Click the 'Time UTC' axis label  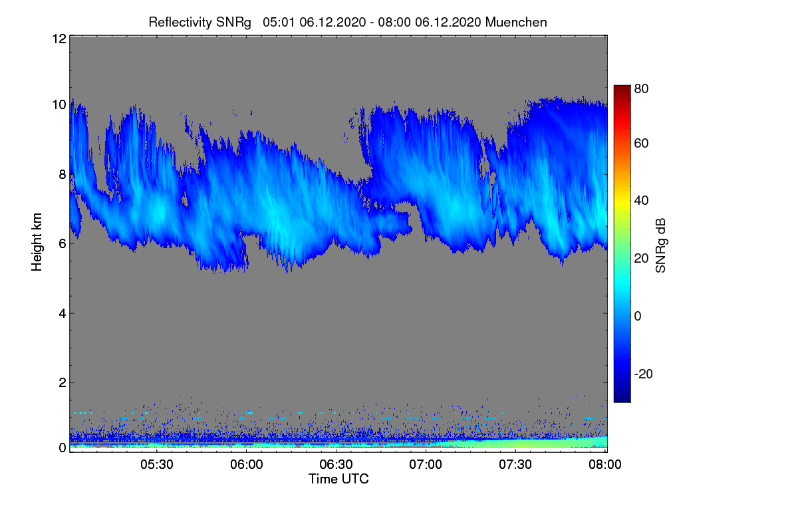tap(338, 479)
